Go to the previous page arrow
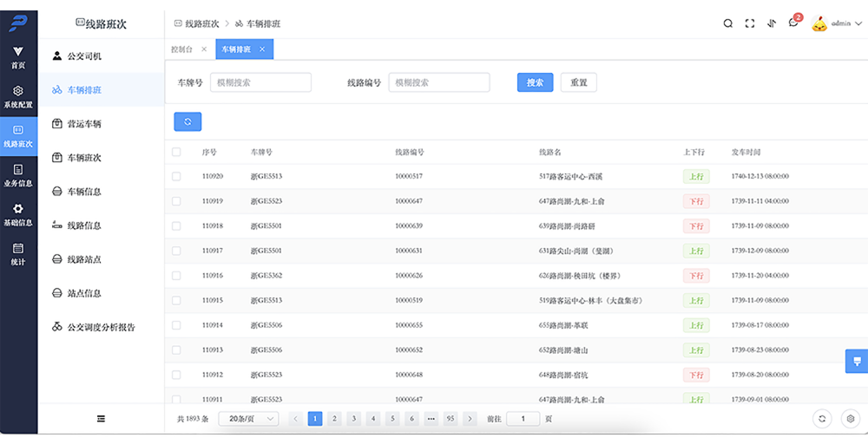Image resolution: width=868 pixels, height=444 pixels. click(x=296, y=419)
